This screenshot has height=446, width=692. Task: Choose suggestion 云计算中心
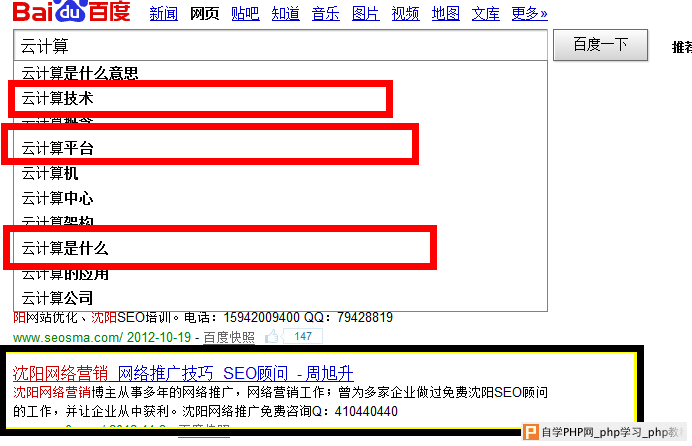point(281,198)
